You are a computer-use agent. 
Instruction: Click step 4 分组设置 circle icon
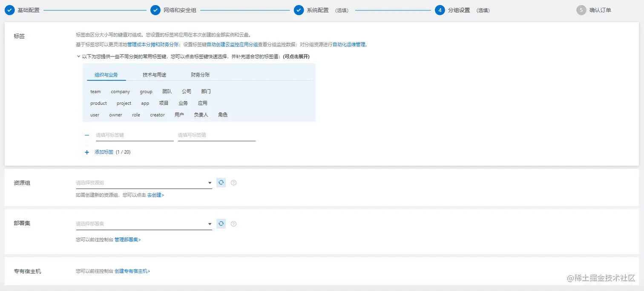(x=440, y=10)
